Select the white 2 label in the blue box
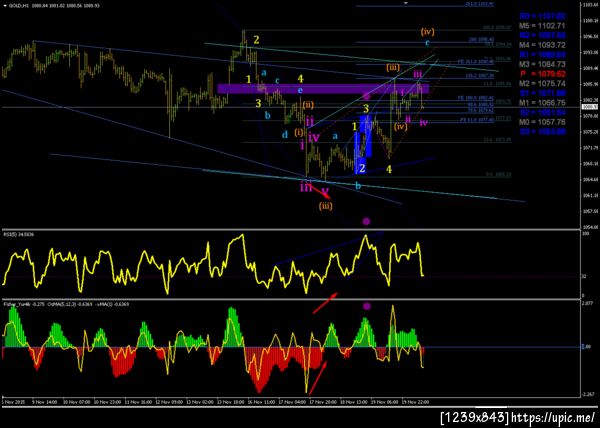Viewport: 600px width, 428px height. [362, 168]
